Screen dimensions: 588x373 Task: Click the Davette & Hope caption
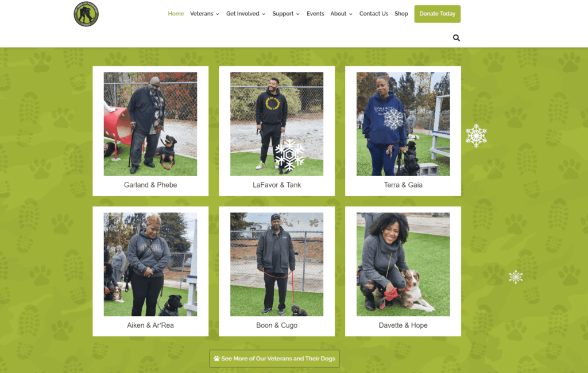tap(403, 325)
